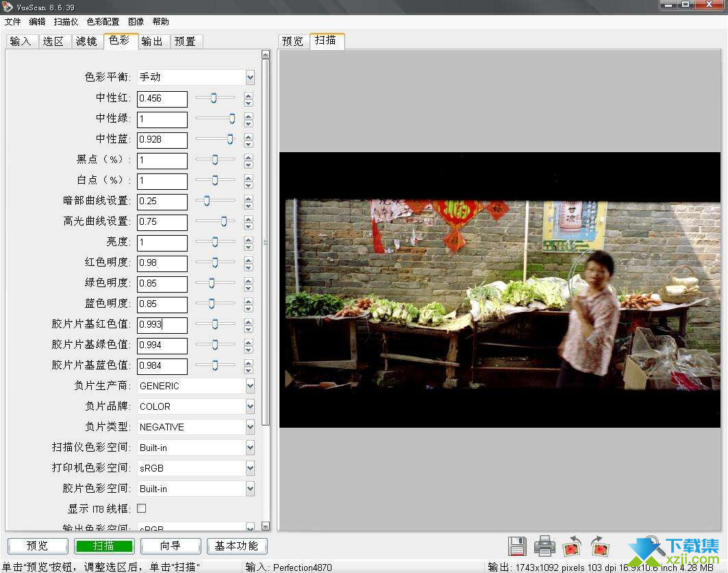Open the 编辑 menu
The width and height of the screenshot is (728, 573).
(x=37, y=22)
